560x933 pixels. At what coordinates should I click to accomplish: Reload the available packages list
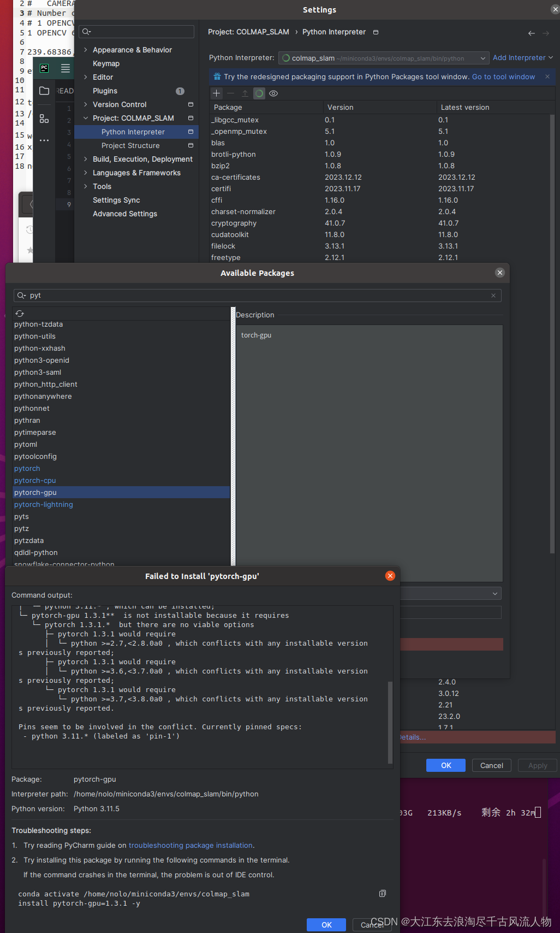point(20,314)
